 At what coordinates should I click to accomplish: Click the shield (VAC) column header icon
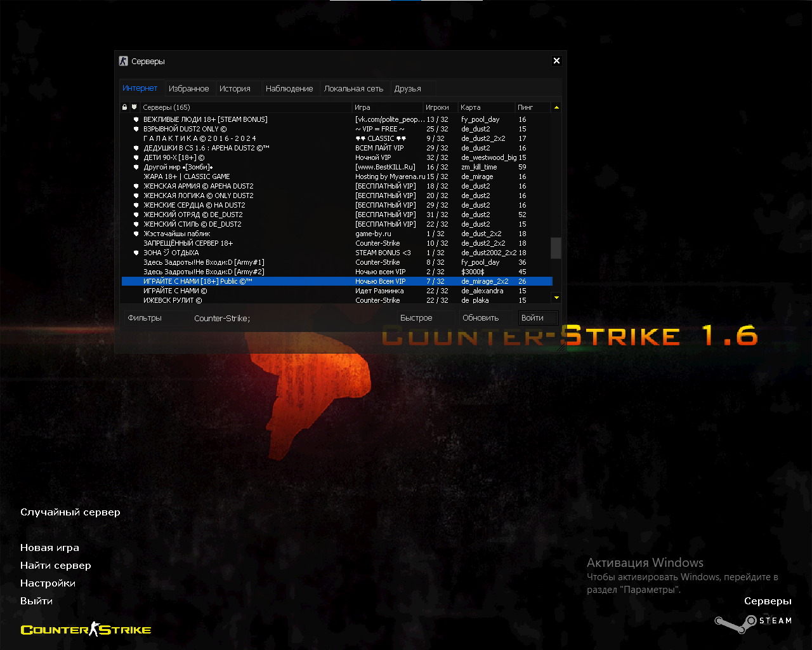[x=134, y=107]
